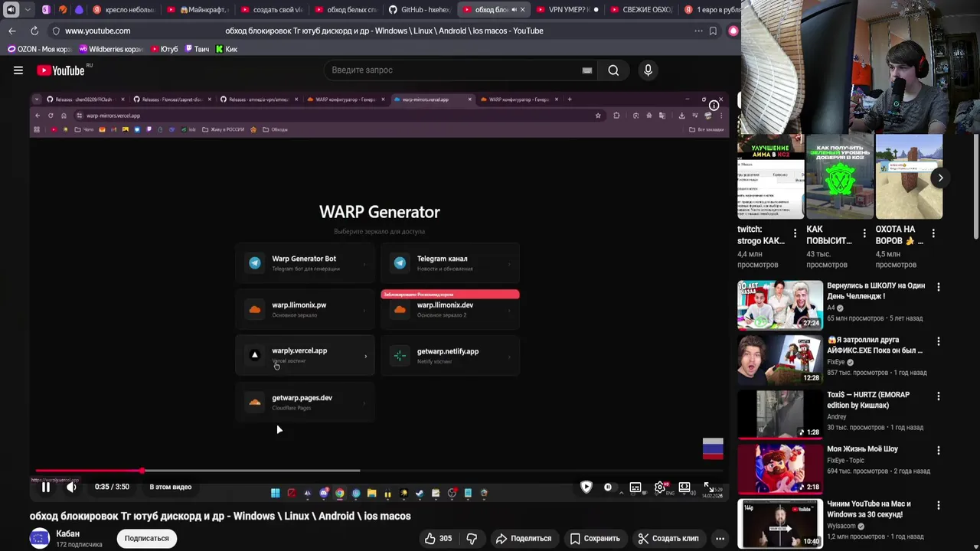Expand the tab list chevron
This screenshot has width=980, height=551.
pos(28,10)
